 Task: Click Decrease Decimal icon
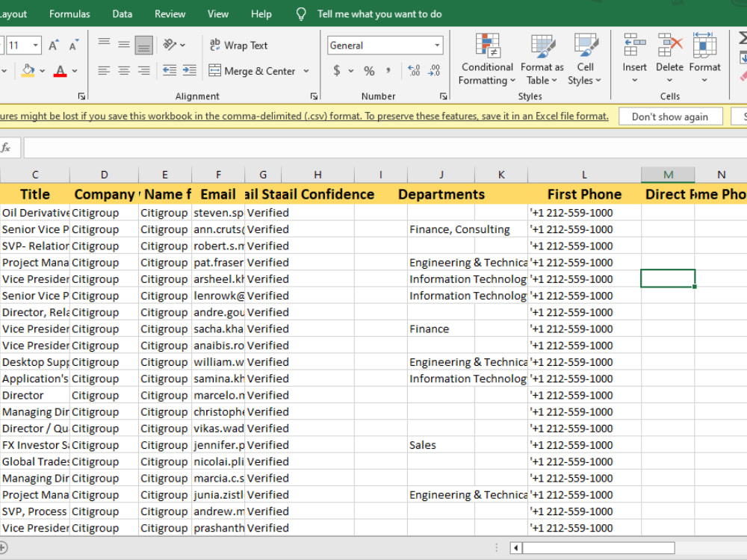pos(434,71)
